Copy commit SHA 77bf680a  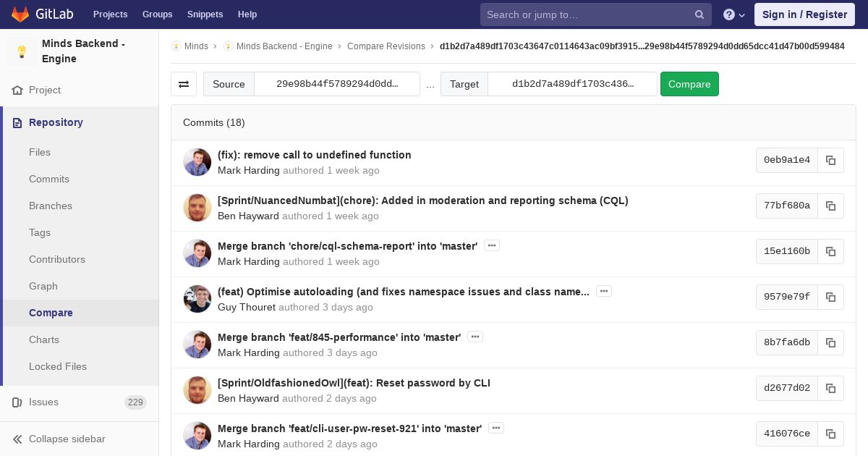830,206
